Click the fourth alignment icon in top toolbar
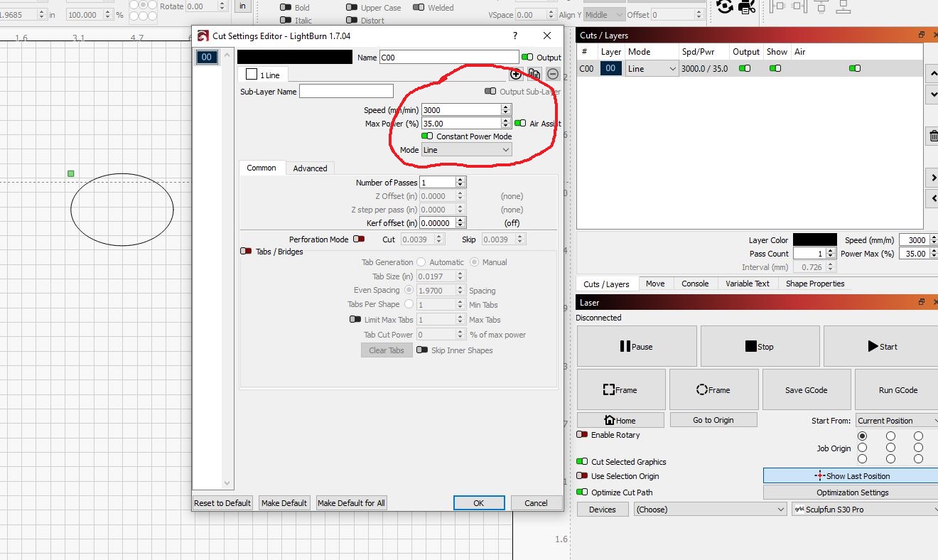This screenshot has width=938, height=560. point(843,6)
